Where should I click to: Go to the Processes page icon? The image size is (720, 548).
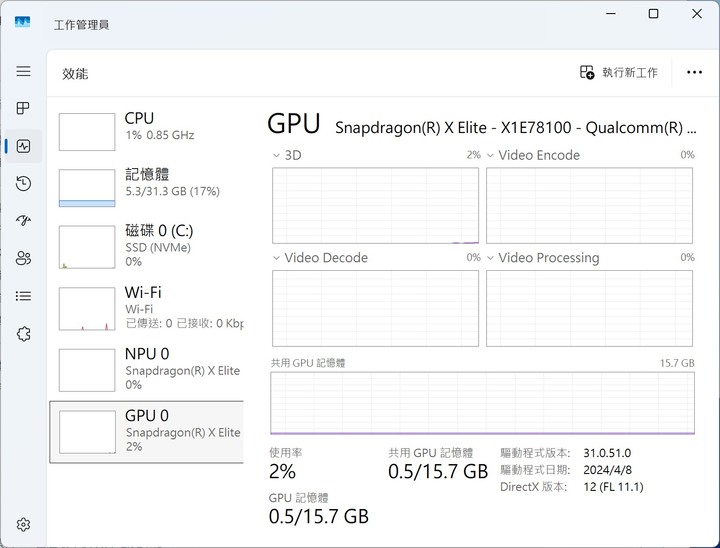pos(23,108)
